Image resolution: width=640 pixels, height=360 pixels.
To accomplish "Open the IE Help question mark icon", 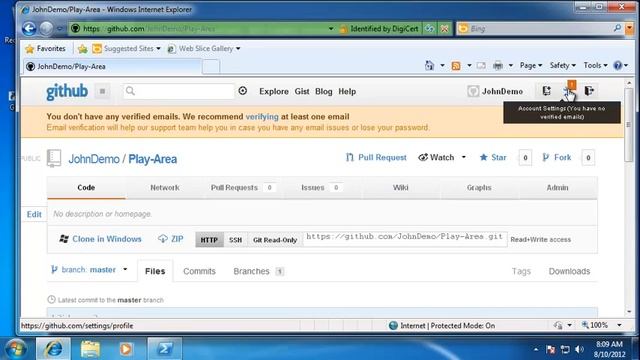I will (x=618, y=65).
